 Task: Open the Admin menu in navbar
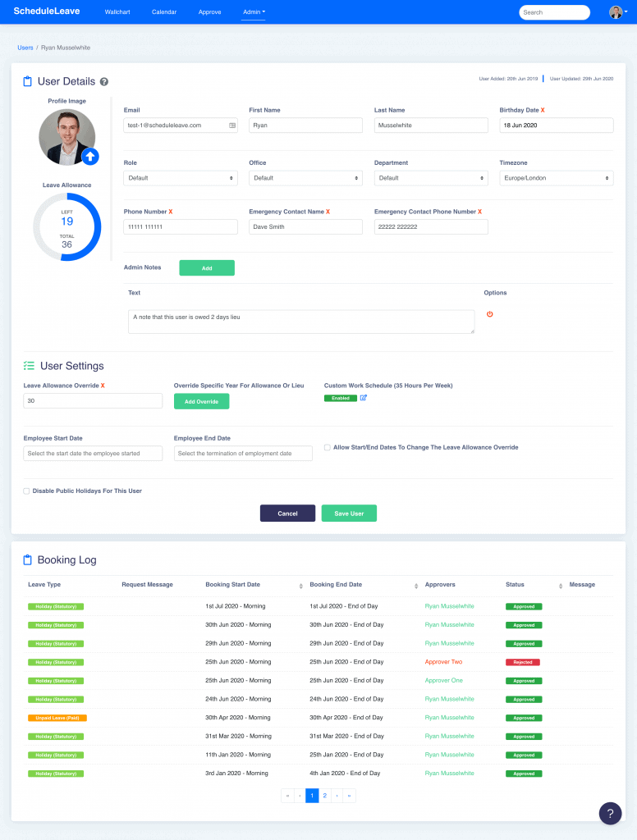point(254,12)
